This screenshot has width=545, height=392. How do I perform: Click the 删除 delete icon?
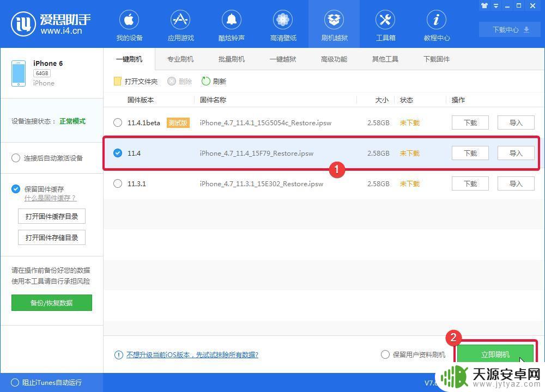coord(171,81)
